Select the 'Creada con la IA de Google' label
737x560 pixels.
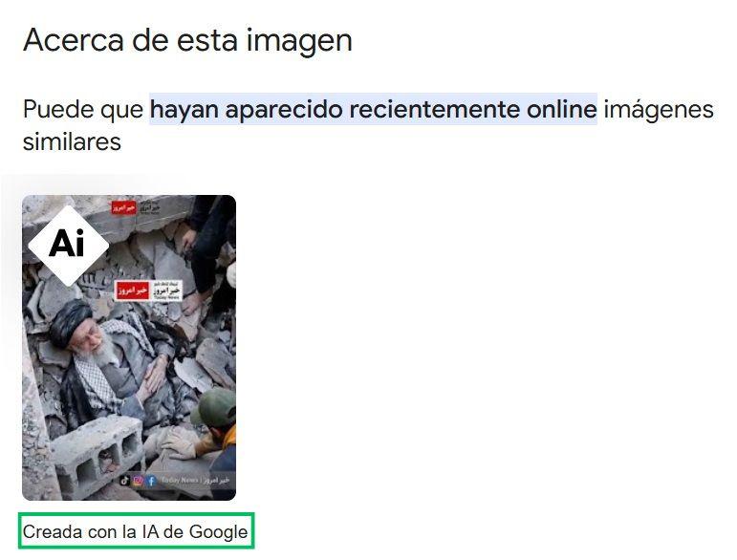(x=136, y=531)
